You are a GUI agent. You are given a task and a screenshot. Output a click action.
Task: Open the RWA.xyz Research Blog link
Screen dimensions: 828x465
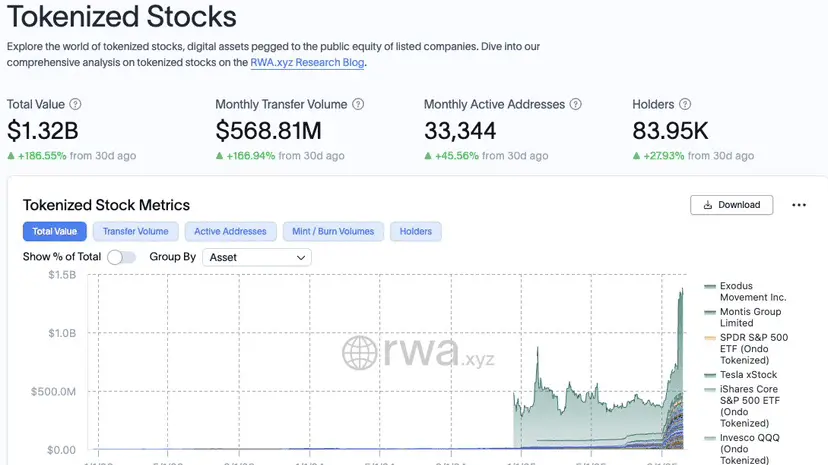(307, 62)
